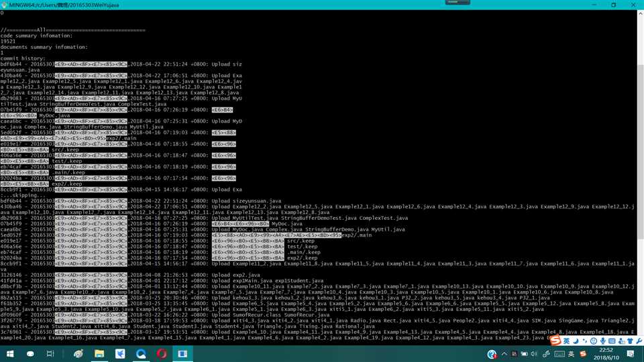Open the emoji smiley on the Sogou bar
Viewport: 644px width, 362px height.
point(594,341)
